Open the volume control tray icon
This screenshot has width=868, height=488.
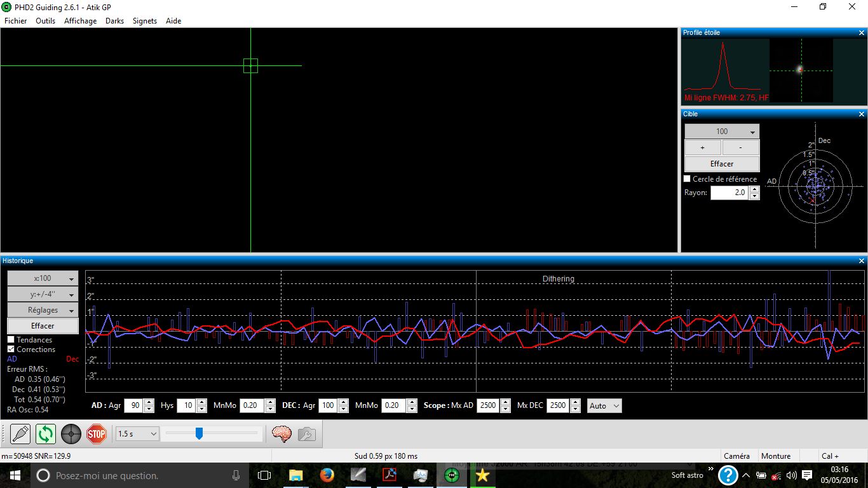click(792, 475)
